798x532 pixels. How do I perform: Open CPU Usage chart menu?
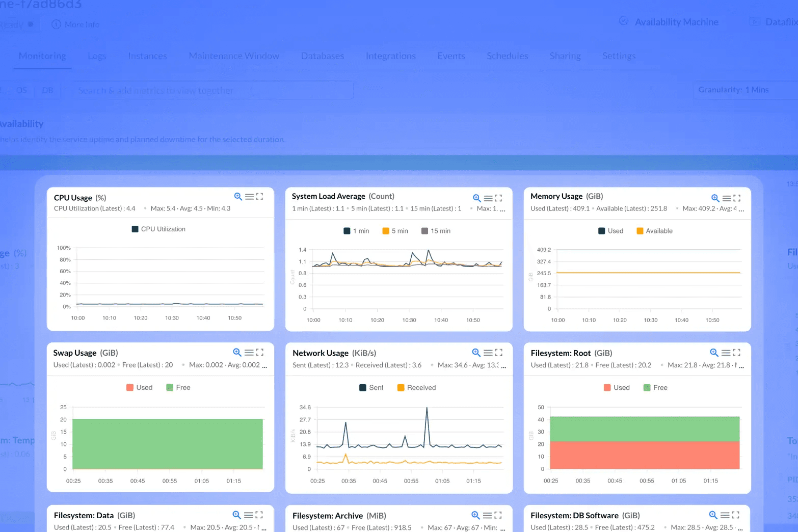[x=249, y=197]
